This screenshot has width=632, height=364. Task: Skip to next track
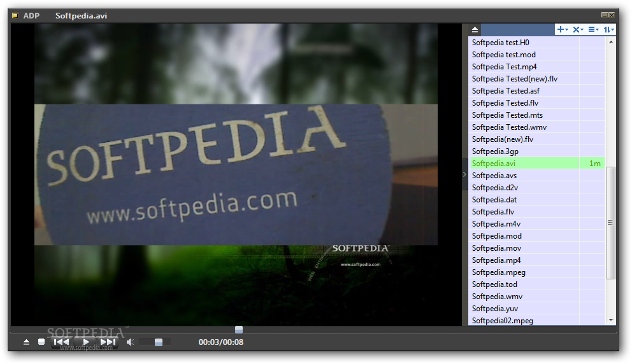[108, 342]
